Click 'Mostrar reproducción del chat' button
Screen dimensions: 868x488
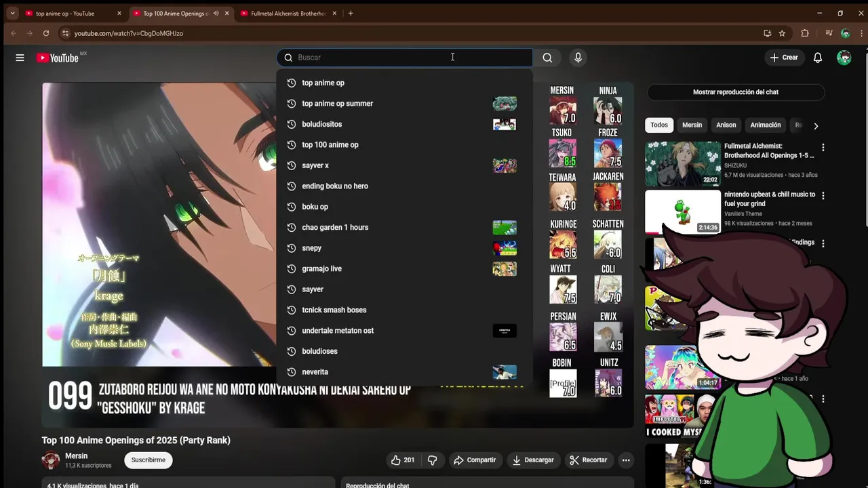click(736, 92)
